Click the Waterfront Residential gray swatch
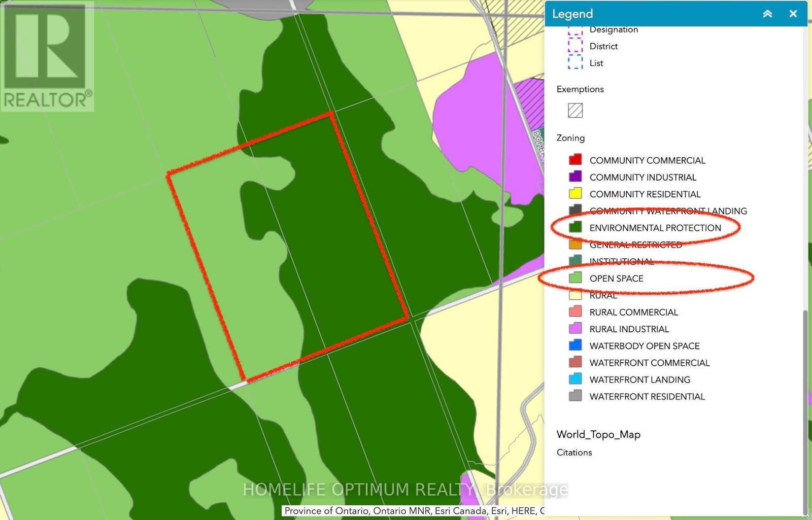The height and width of the screenshot is (520, 812). click(575, 396)
